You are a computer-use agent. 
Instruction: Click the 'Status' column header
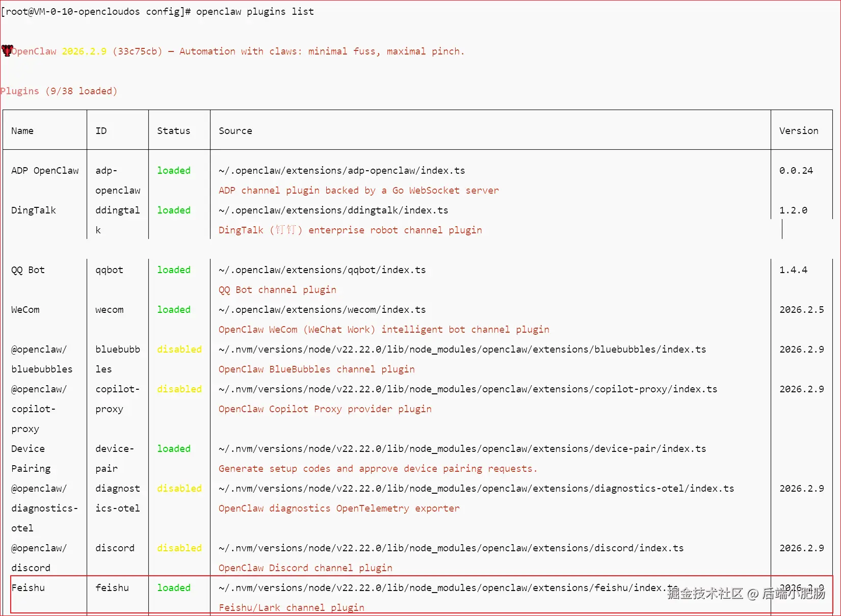pos(174,131)
